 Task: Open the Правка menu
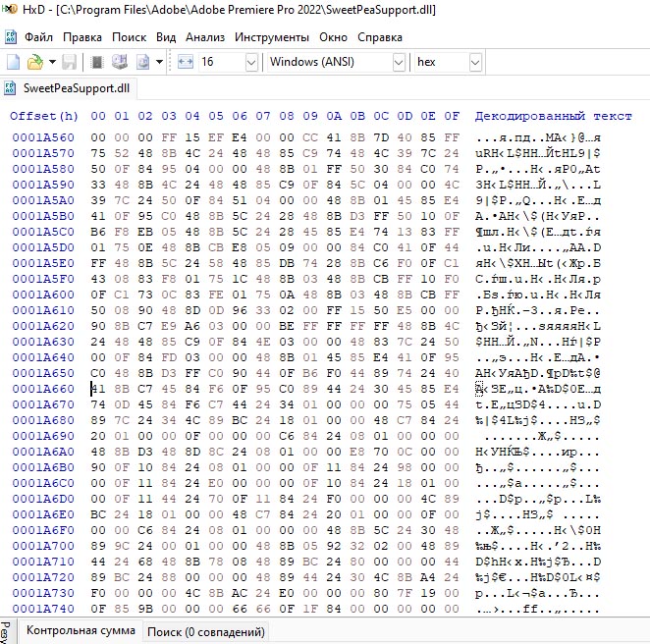tap(82, 37)
